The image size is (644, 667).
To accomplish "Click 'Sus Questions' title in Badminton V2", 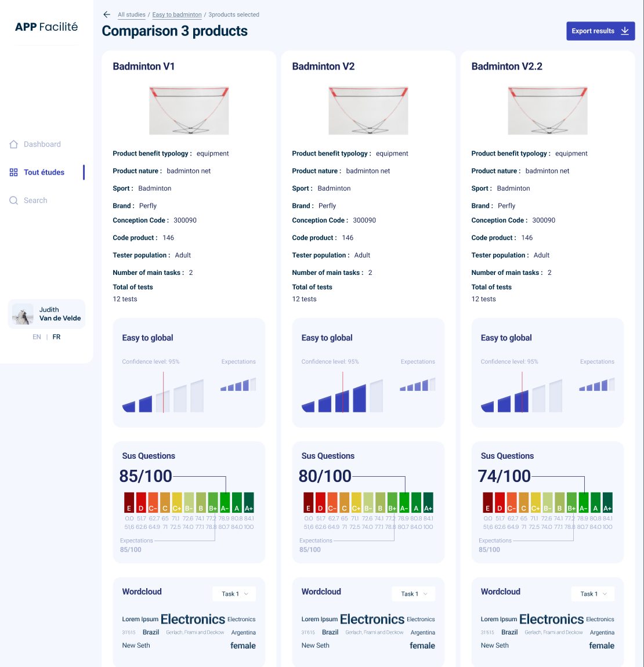I will (328, 456).
